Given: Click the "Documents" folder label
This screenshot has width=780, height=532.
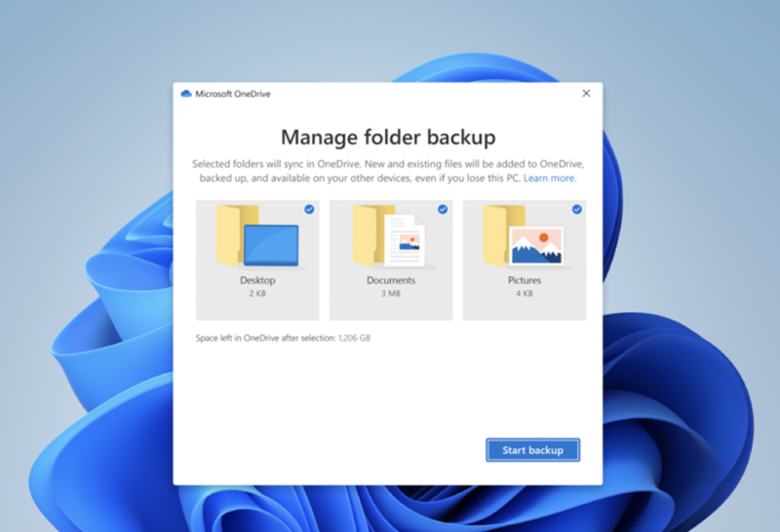Looking at the screenshot, I should [x=391, y=280].
